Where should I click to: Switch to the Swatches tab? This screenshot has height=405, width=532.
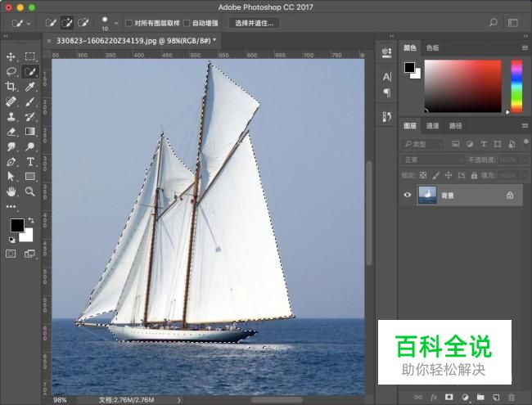tap(433, 48)
